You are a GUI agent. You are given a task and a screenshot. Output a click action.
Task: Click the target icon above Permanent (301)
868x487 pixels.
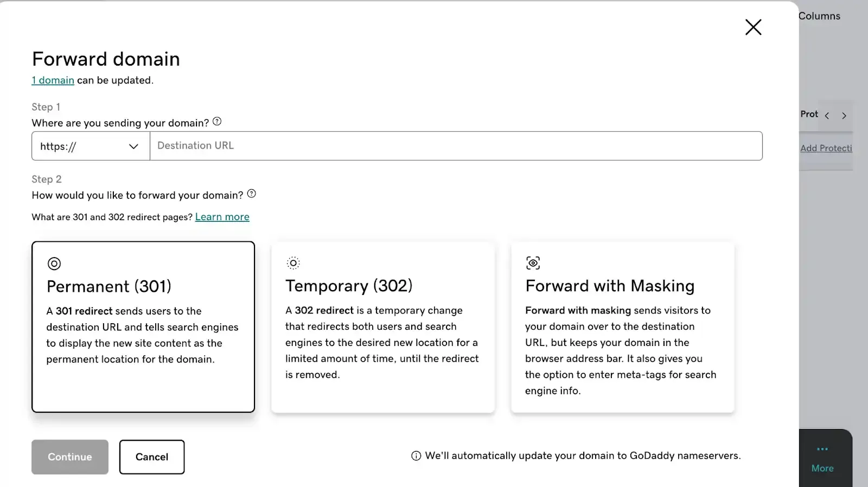coord(54,264)
